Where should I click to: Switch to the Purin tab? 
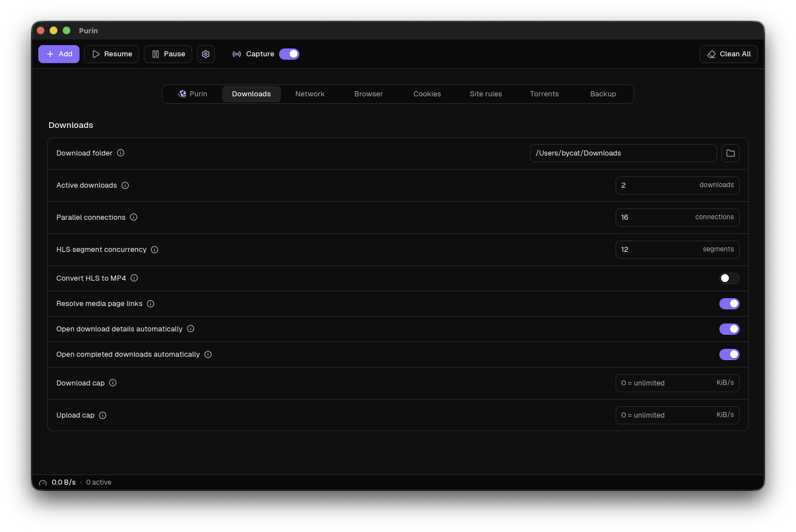coord(193,94)
